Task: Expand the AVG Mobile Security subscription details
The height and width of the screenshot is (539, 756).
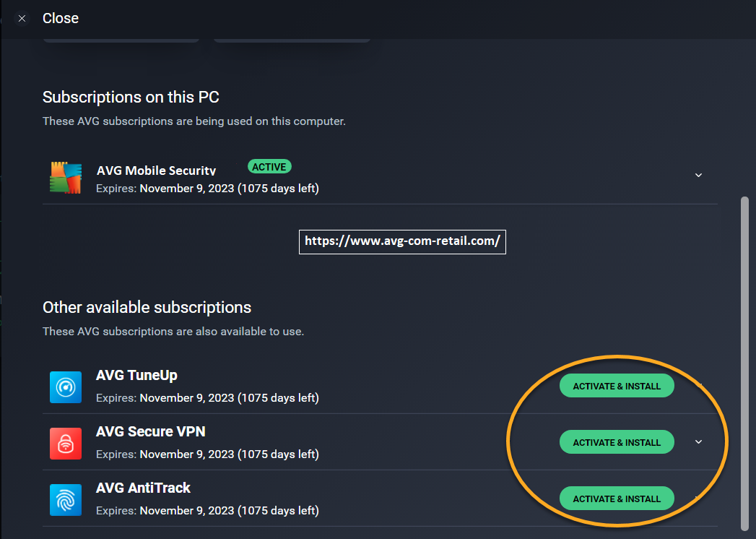Action: coord(698,175)
